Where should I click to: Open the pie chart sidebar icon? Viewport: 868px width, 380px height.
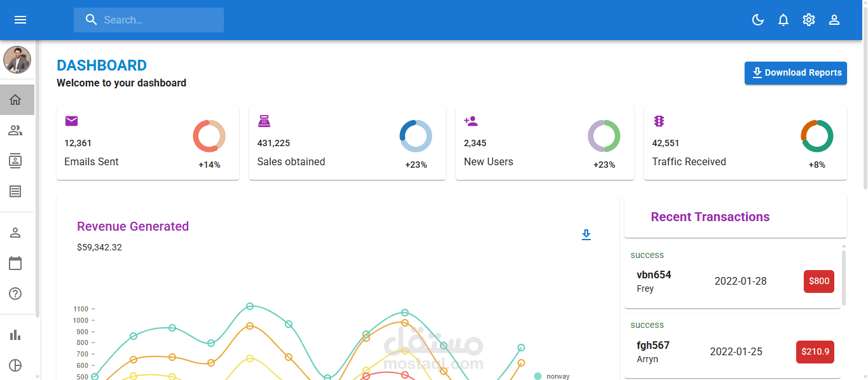16,365
